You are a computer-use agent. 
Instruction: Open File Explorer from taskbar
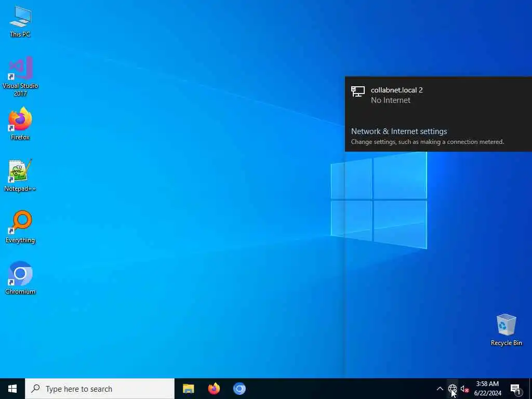point(188,389)
